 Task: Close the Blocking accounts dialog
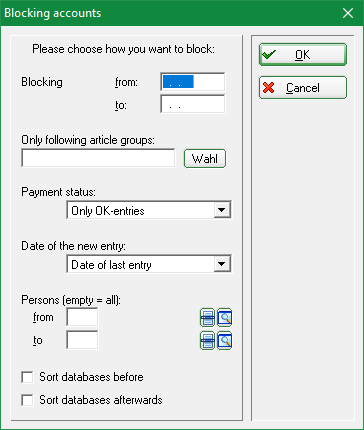pyautogui.click(x=348, y=13)
